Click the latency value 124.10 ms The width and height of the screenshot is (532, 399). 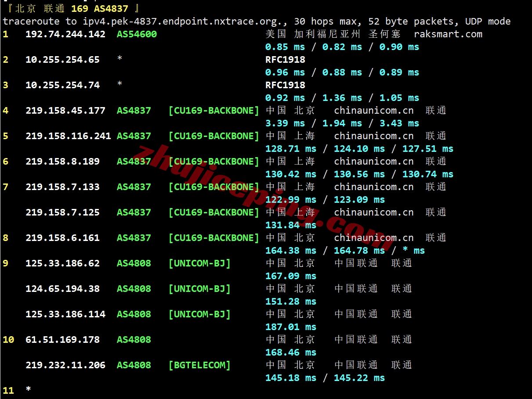coord(359,149)
